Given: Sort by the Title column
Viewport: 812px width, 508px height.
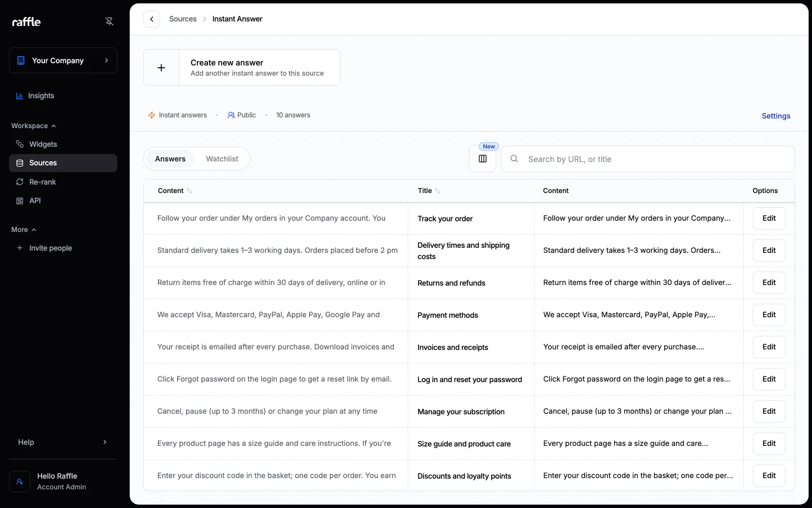Looking at the screenshot, I should (429, 191).
